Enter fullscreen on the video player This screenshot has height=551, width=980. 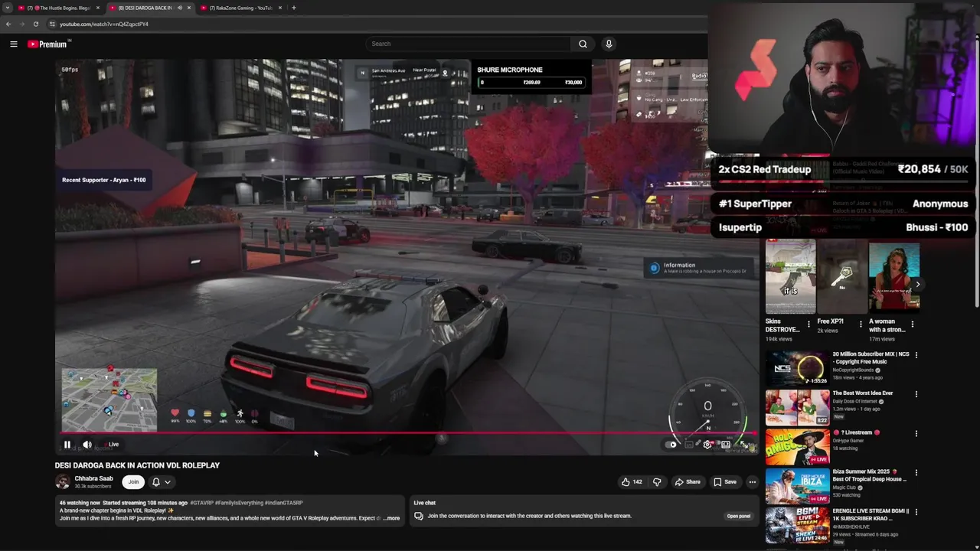click(x=743, y=445)
